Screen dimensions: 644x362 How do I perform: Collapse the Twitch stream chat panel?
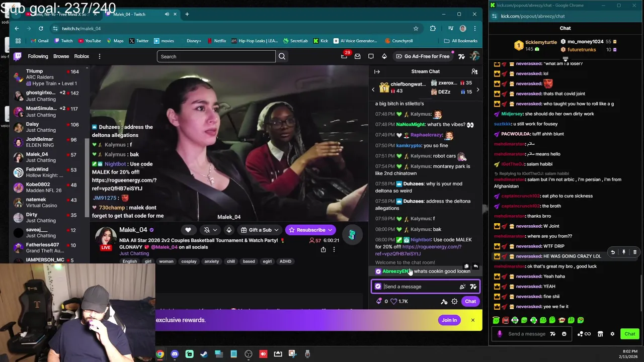[377, 71]
